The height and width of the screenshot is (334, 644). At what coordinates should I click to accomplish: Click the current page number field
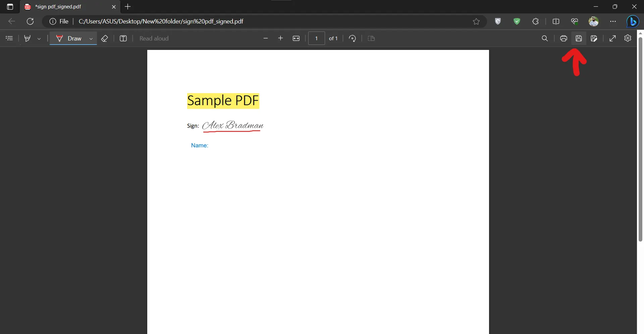pyautogui.click(x=316, y=38)
